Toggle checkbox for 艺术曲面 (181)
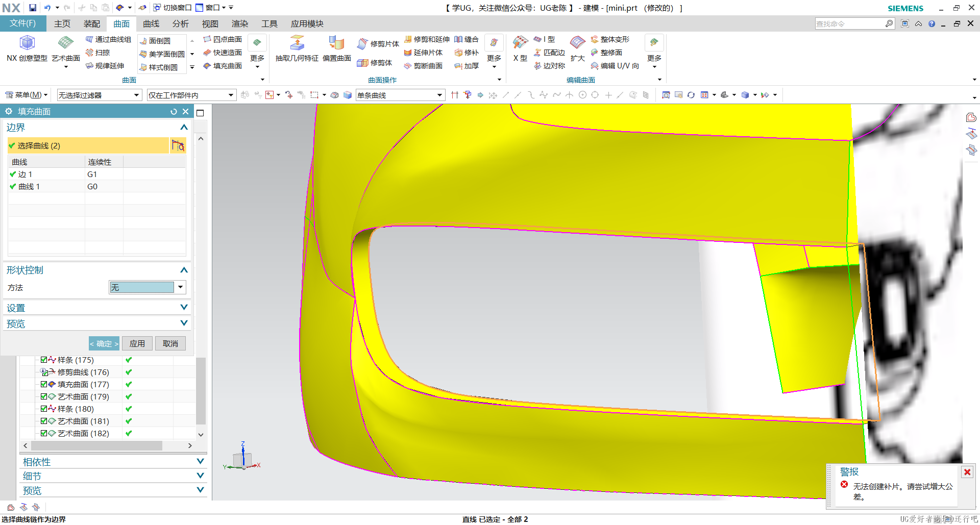 (x=44, y=421)
